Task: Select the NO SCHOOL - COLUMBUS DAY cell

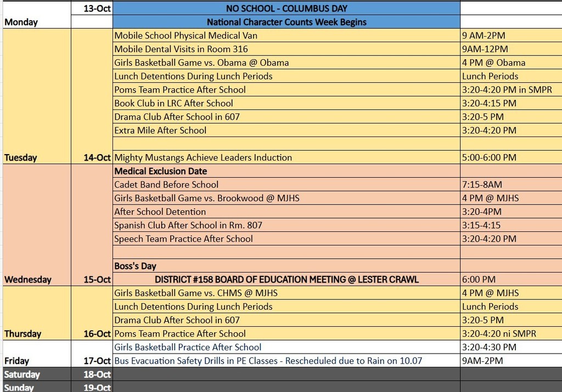Action: [286, 9]
